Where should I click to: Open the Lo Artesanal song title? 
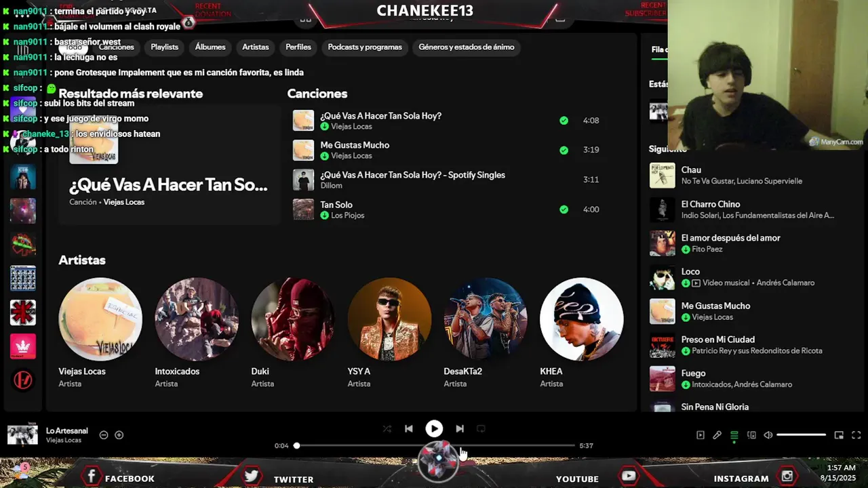coord(67,430)
